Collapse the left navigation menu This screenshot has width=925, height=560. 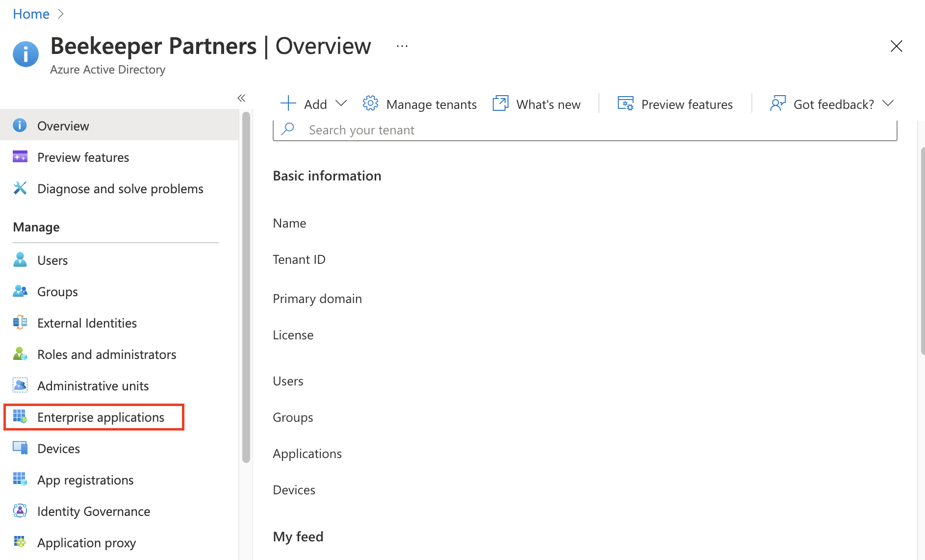pos(241,98)
